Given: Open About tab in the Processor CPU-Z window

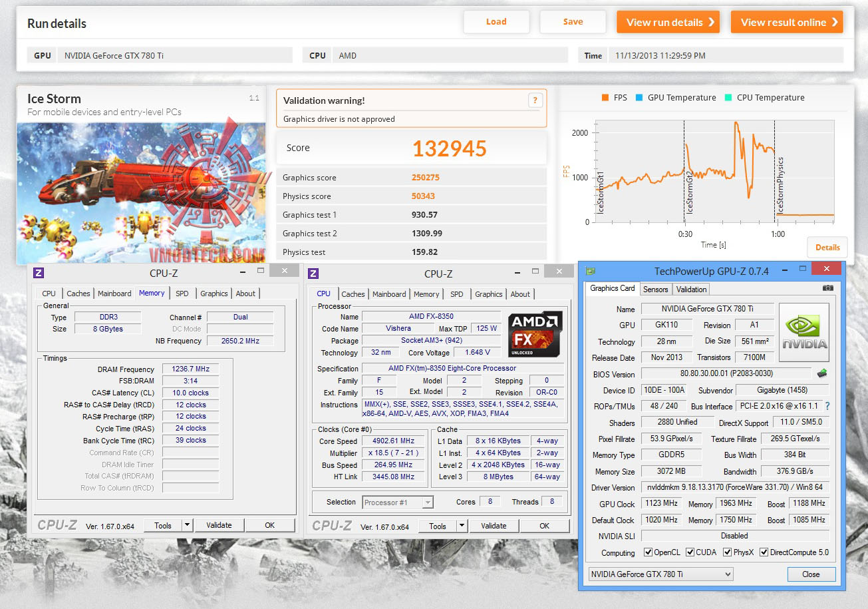Looking at the screenshot, I should [520, 294].
